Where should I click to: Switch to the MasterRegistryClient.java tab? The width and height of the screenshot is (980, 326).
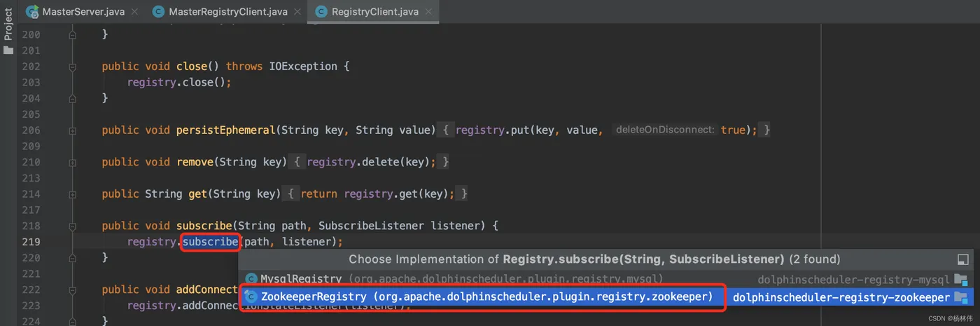[x=227, y=11]
